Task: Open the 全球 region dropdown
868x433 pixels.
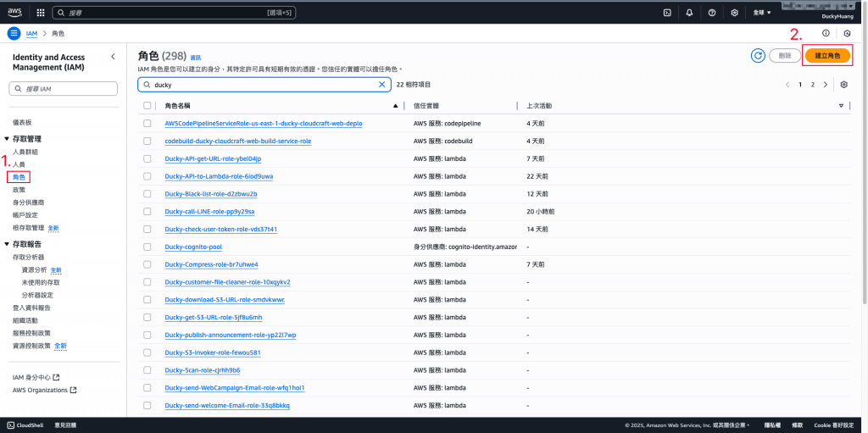Action: pyautogui.click(x=762, y=12)
